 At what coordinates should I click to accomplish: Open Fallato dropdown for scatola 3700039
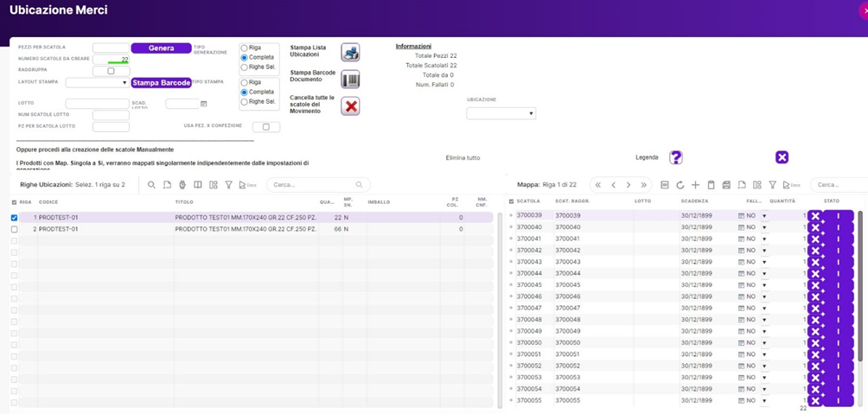point(764,216)
